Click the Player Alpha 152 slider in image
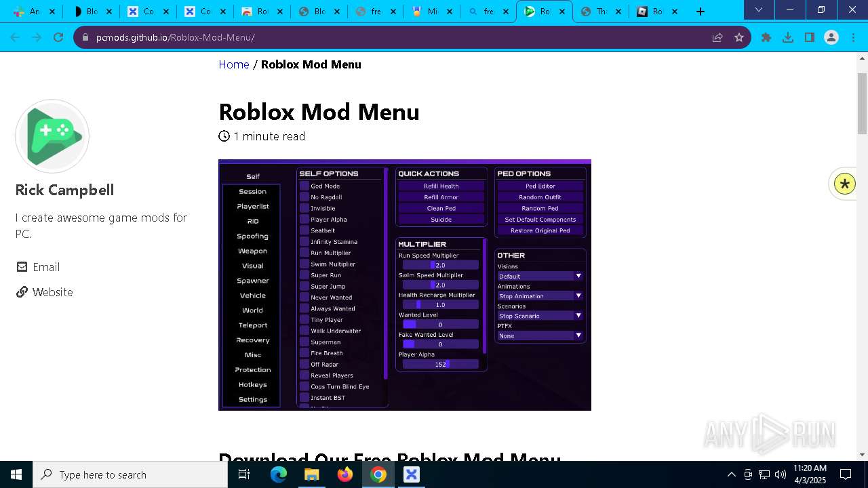 point(440,364)
